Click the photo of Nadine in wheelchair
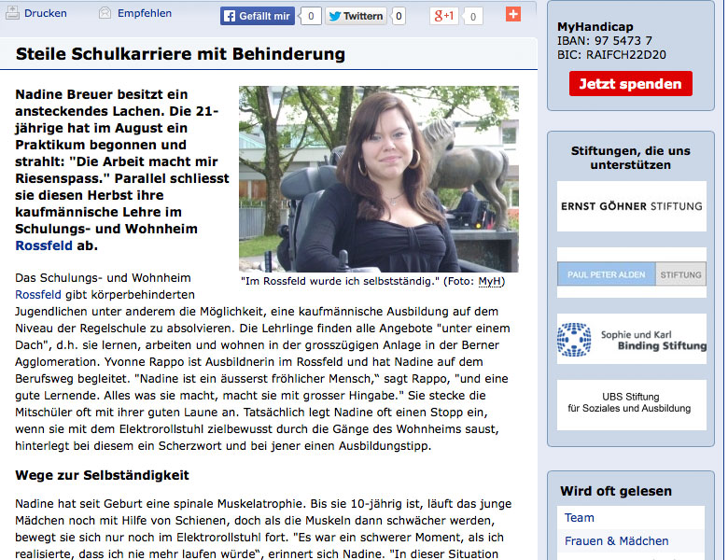728x560 pixels. (378, 179)
